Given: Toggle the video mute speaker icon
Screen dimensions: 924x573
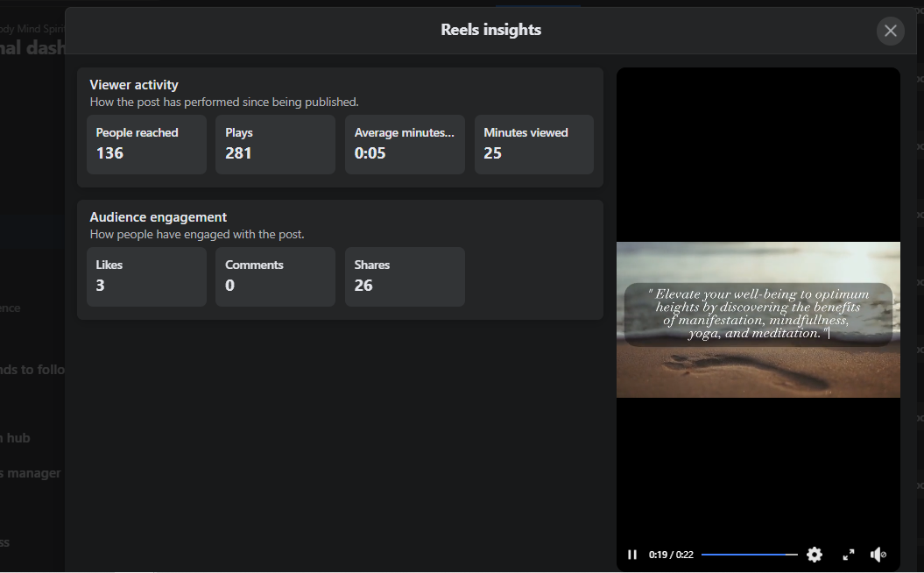Looking at the screenshot, I should click(x=878, y=555).
